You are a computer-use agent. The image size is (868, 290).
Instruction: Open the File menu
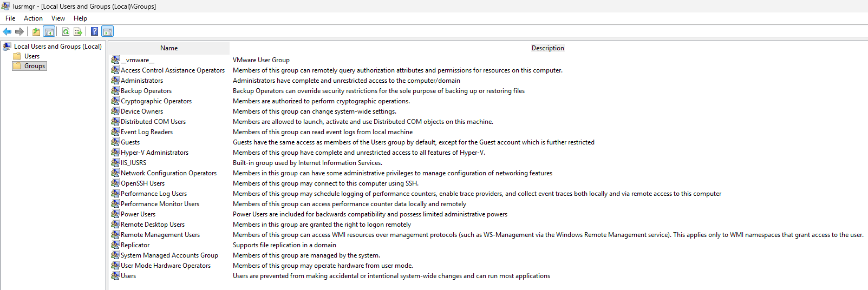point(10,18)
